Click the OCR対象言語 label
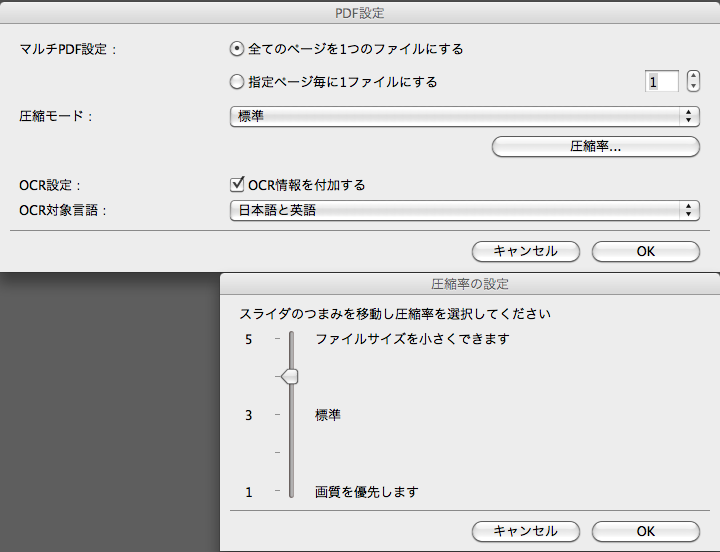 63,210
